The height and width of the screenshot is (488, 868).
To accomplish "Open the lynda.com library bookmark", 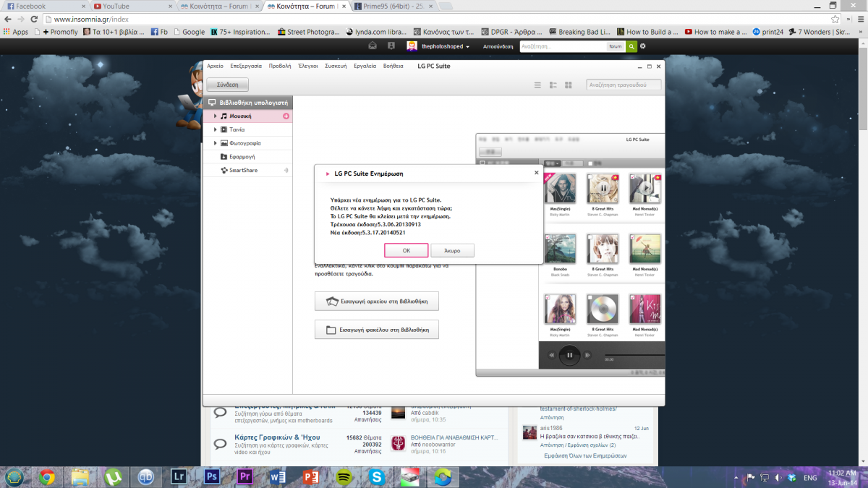I will coord(376,32).
